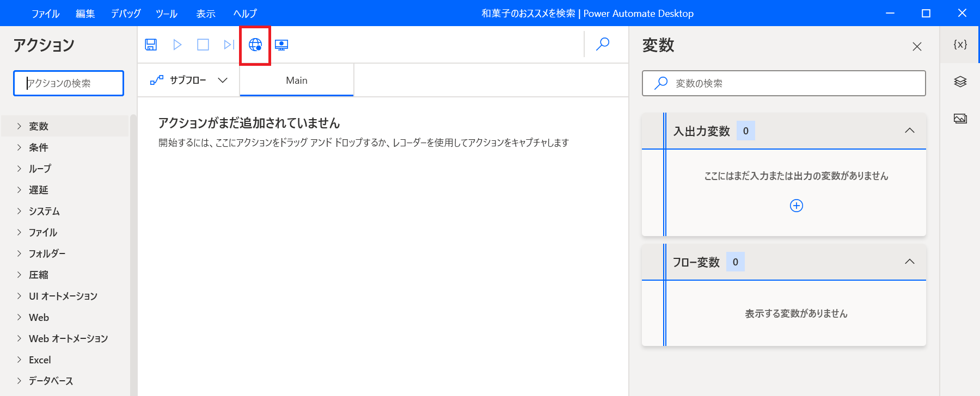Open the サブフロー dropdown
The width and height of the screenshot is (980, 396).
tap(188, 81)
